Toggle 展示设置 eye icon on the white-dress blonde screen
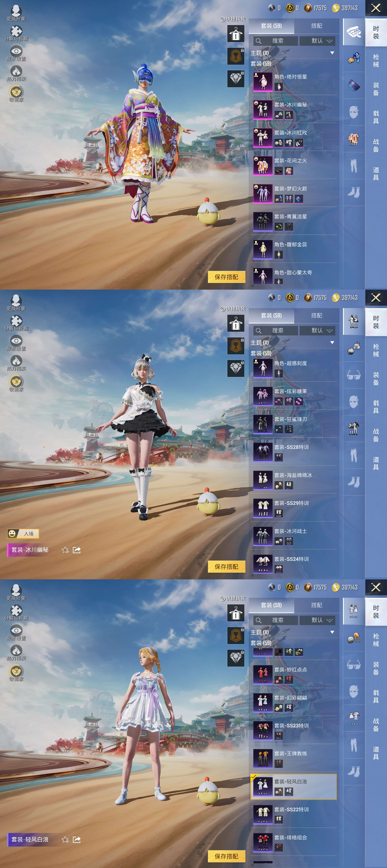This screenshot has height=868, width=387. tap(16, 630)
